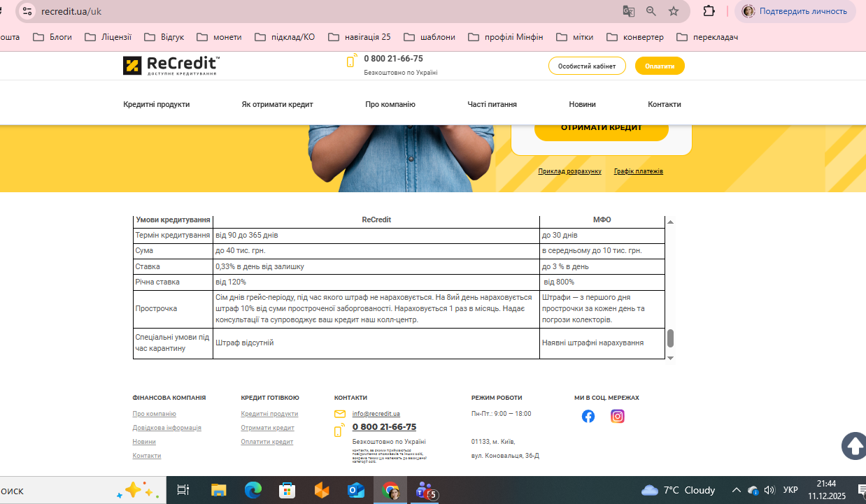Screen dimensions: 866x504
Task: View site information icon left of URL
Action: (x=27, y=11)
